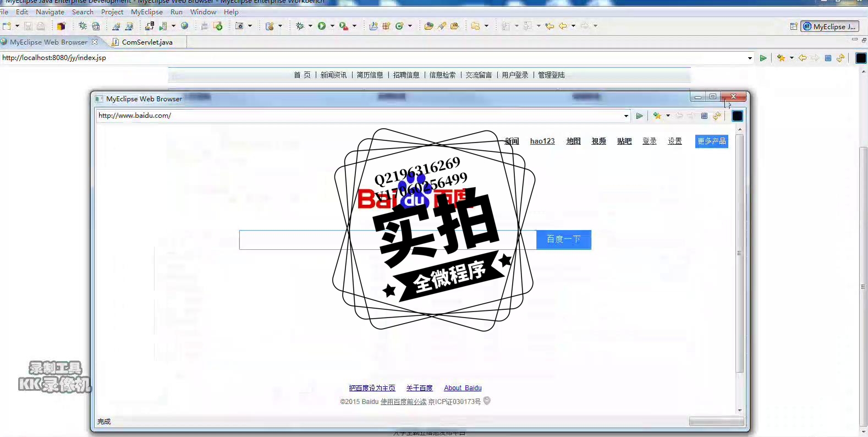This screenshot has height=437, width=868.
Task: Click the New Java Package icon
Action: 386,26
